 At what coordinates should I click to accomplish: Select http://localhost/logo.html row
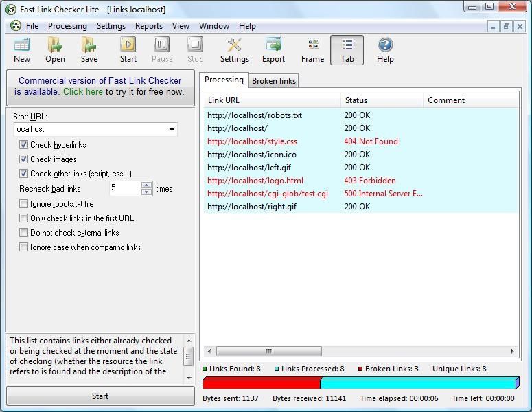click(x=361, y=181)
